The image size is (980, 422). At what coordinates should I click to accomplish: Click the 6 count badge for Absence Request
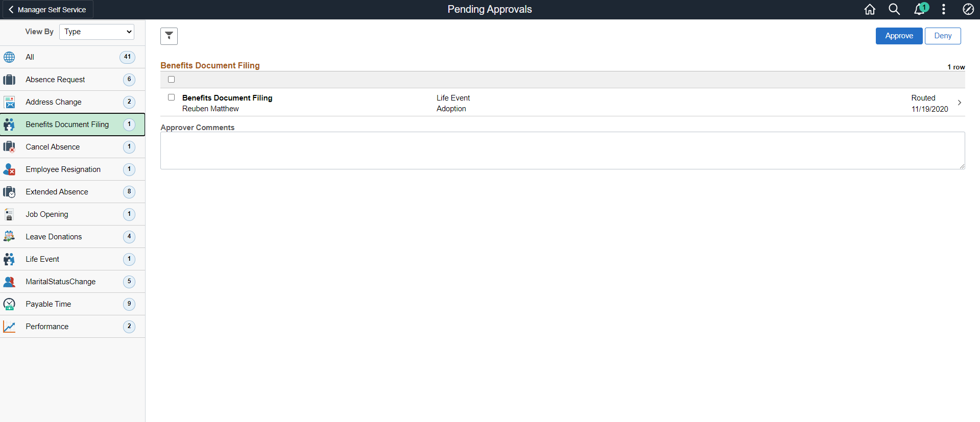(129, 80)
